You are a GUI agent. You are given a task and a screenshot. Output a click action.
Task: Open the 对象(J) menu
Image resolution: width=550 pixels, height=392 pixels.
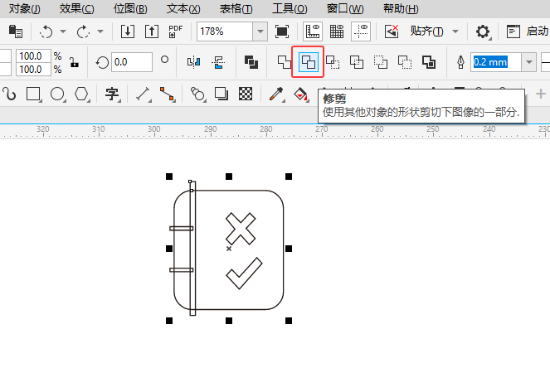(x=25, y=9)
